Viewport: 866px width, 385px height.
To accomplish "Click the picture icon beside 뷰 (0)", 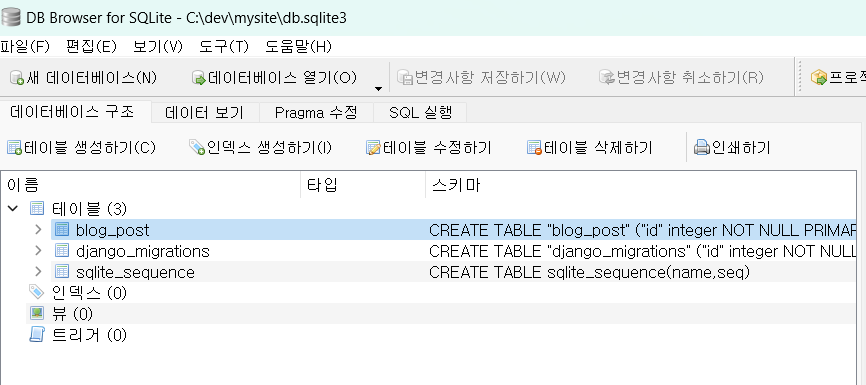I will pyautogui.click(x=36, y=313).
